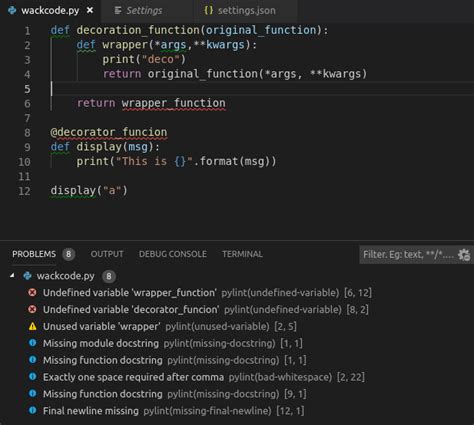474x425 pixels.
Task: Click line number 5 in the gutter
Action: pyautogui.click(x=27, y=89)
